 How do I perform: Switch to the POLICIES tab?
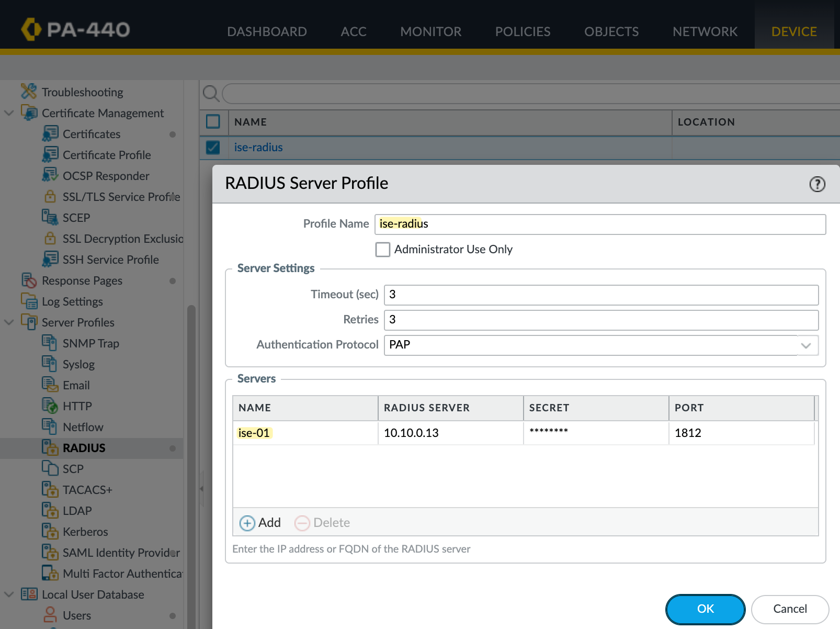click(523, 31)
